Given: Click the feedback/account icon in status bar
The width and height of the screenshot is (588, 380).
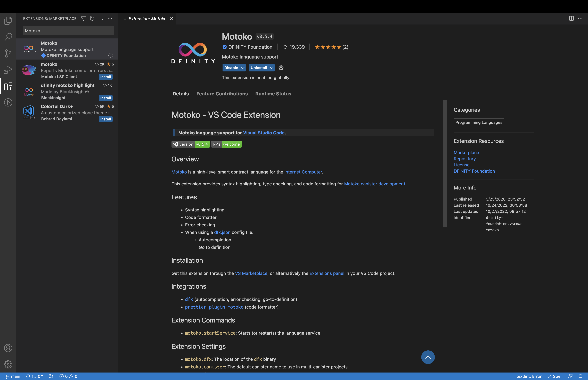Looking at the screenshot, I should pos(570,376).
